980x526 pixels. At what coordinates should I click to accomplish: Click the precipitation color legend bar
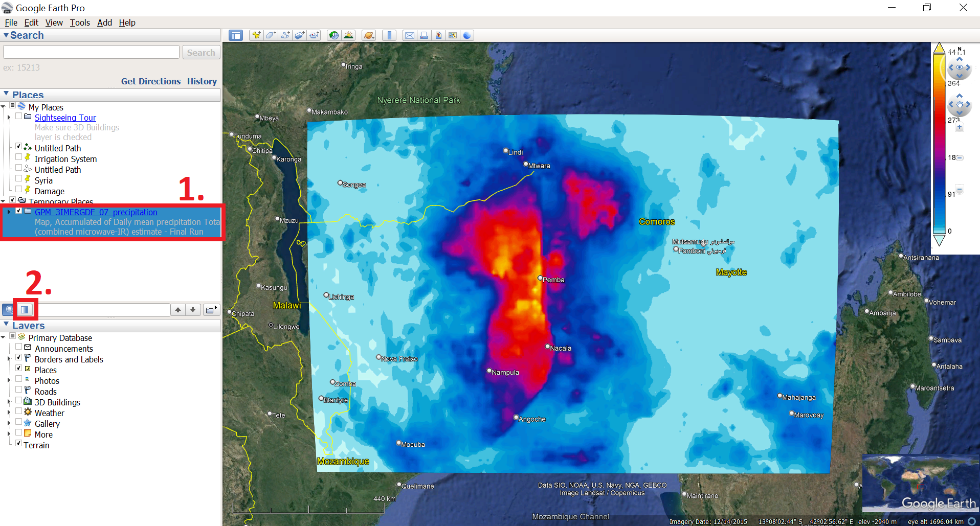pos(939,145)
